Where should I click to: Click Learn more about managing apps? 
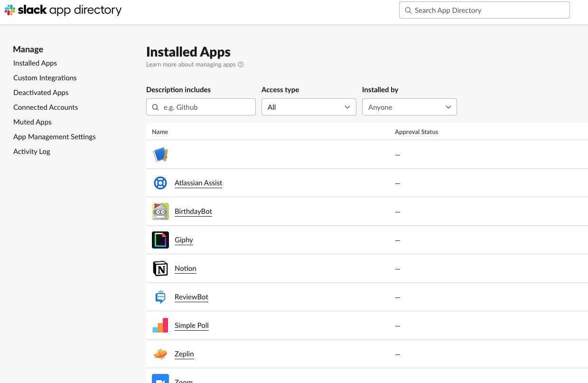191,65
